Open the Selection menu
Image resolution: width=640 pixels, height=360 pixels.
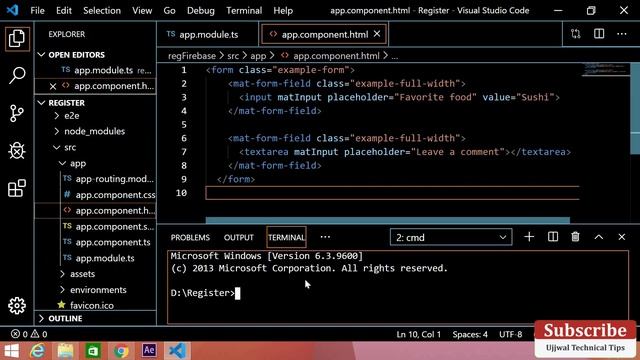(x=102, y=11)
